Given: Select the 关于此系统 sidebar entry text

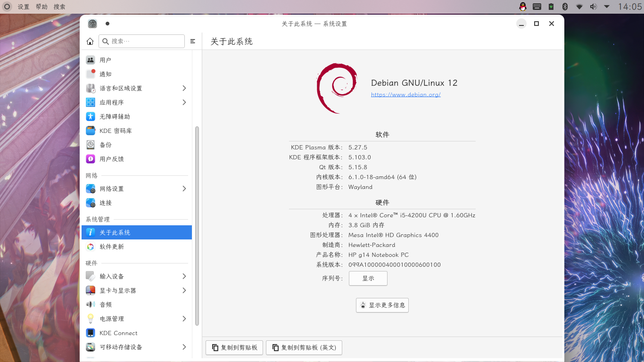Looking at the screenshot, I should 115,233.
